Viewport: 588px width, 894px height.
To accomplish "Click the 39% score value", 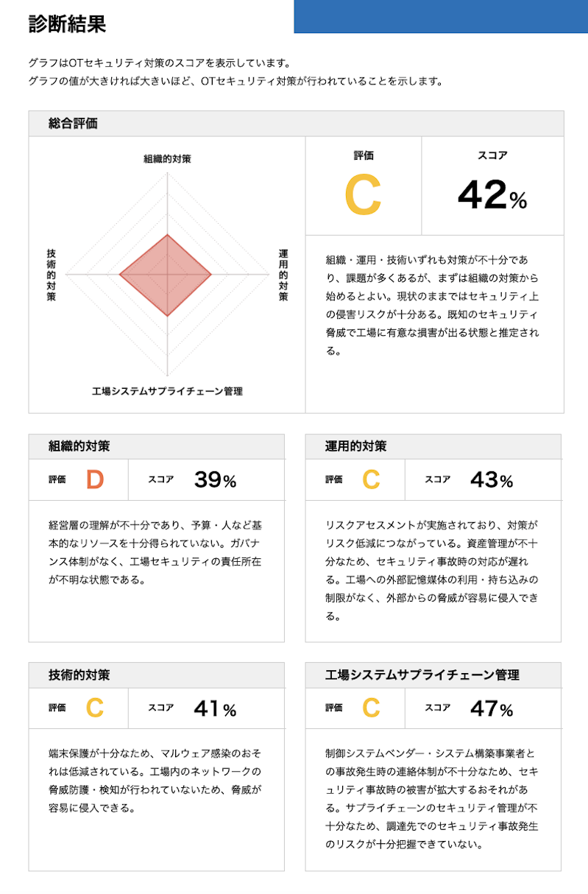I will coord(215,481).
